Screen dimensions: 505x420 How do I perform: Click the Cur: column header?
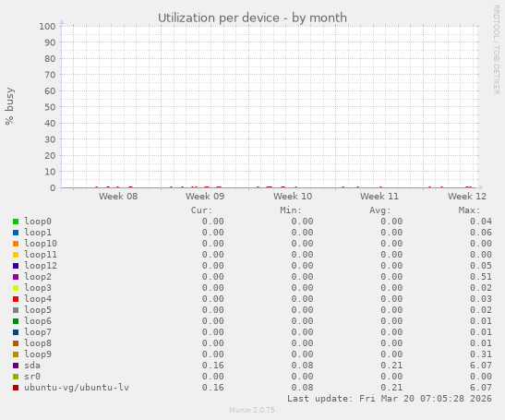[x=201, y=210]
